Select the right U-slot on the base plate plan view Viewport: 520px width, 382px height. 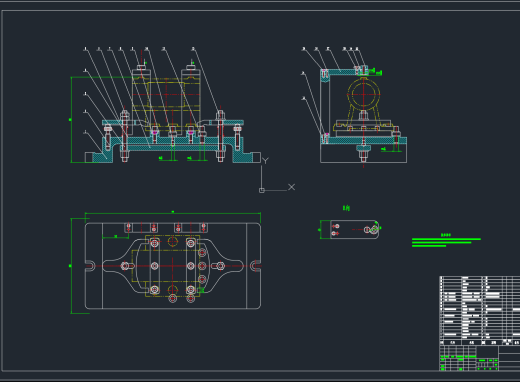(x=255, y=266)
